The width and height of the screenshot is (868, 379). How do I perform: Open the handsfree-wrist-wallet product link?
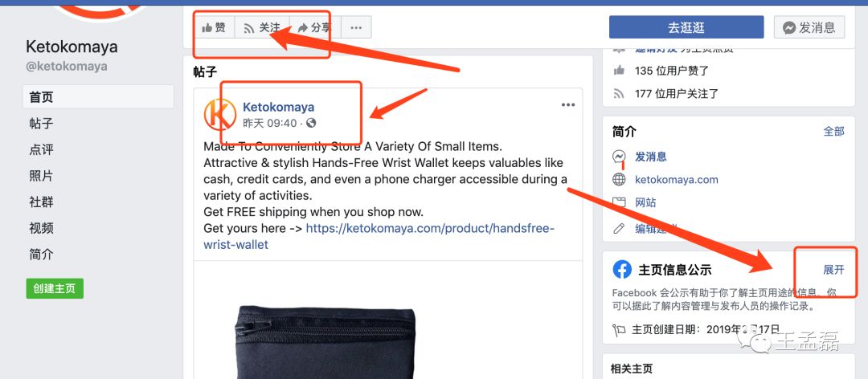tap(379, 236)
